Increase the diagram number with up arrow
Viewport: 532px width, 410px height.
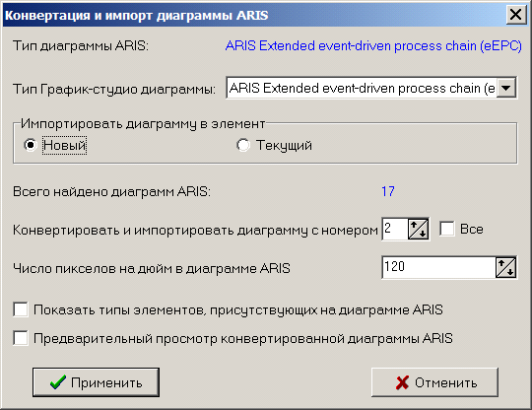414,225
